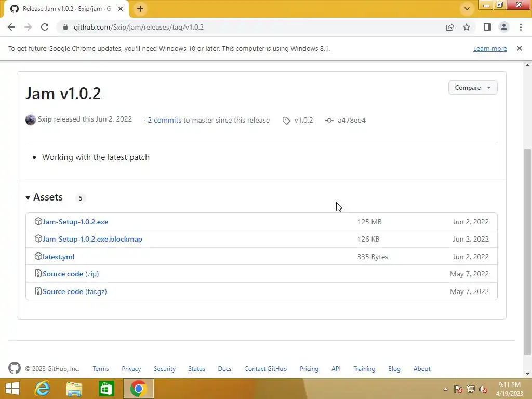
Task: Show hidden tray icons arrow
Action: (445, 389)
